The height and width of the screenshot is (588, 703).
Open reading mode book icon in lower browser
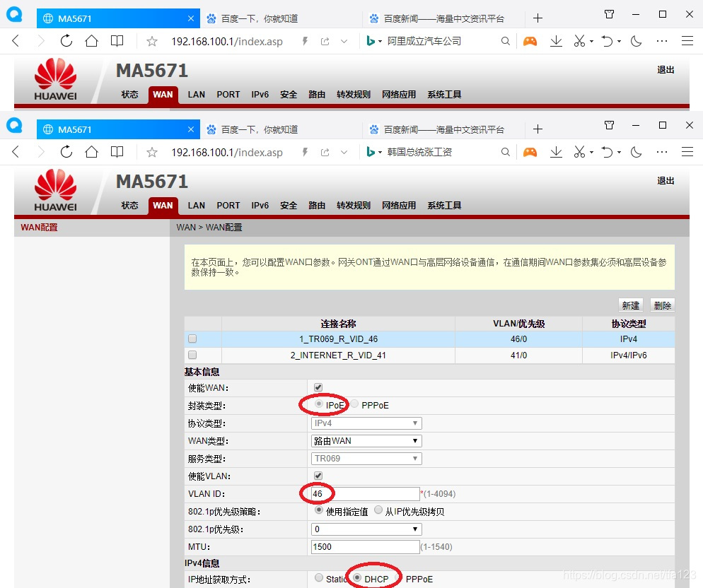(117, 152)
